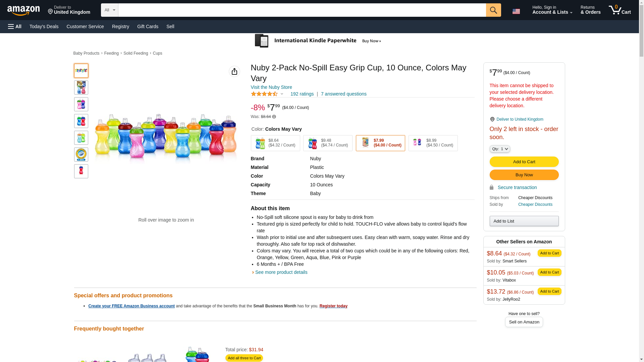
Task: Click into the Amazon search field
Action: coord(302,10)
